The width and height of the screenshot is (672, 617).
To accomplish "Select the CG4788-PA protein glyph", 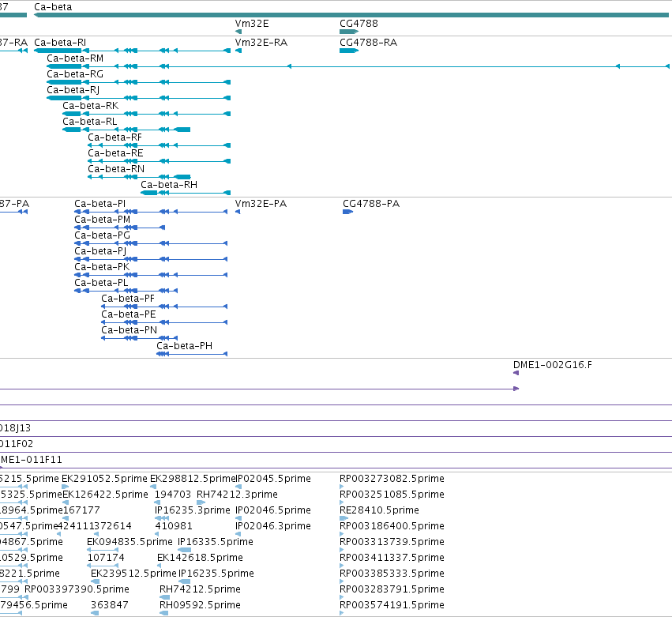I will (x=348, y=212).
